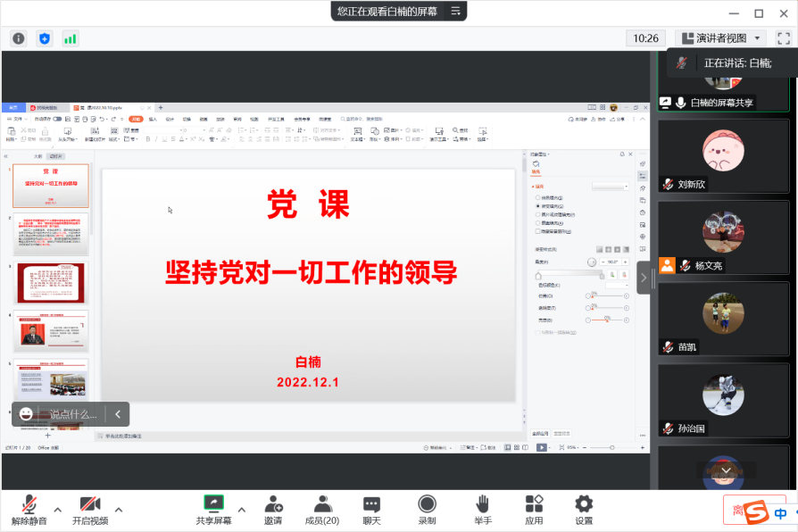Expand audio options arrow beside 解除静音

(x=58, y=510)
